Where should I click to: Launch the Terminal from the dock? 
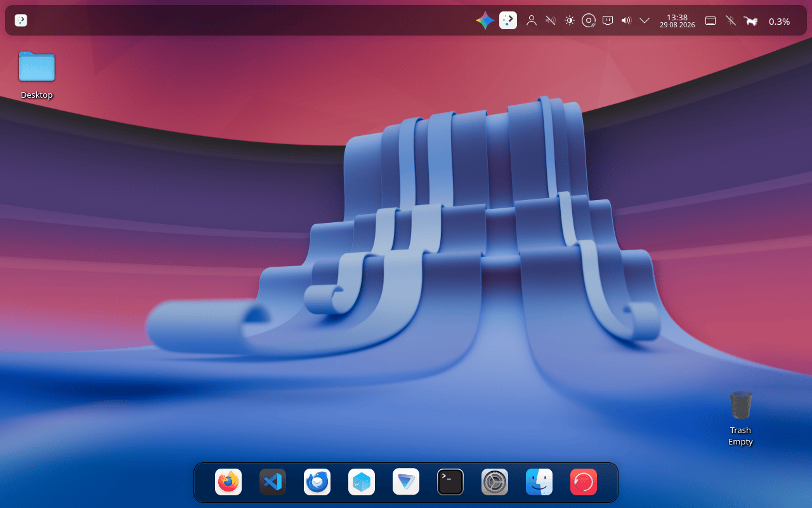coord(450,482)
